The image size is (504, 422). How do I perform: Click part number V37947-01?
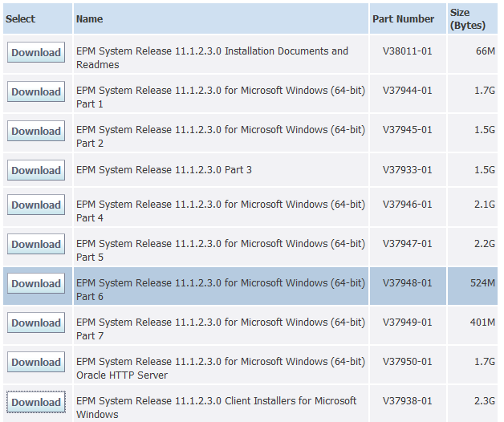tap(407, 243)
